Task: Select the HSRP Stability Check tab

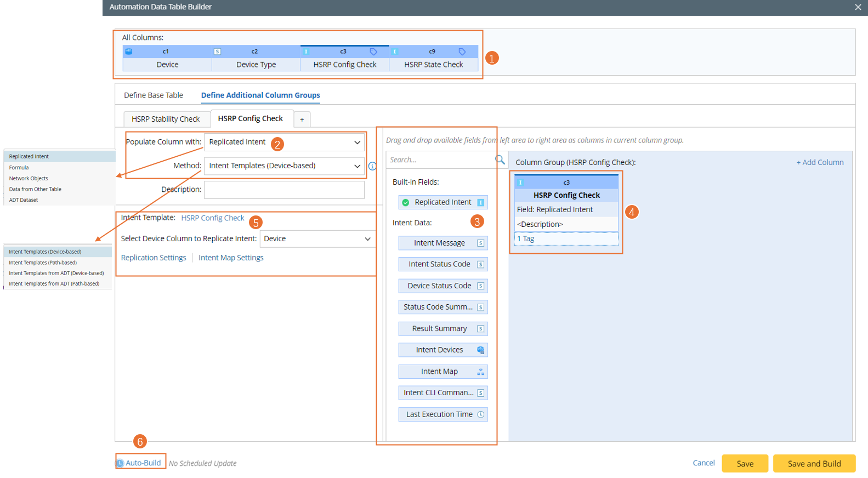Action: 166,119
